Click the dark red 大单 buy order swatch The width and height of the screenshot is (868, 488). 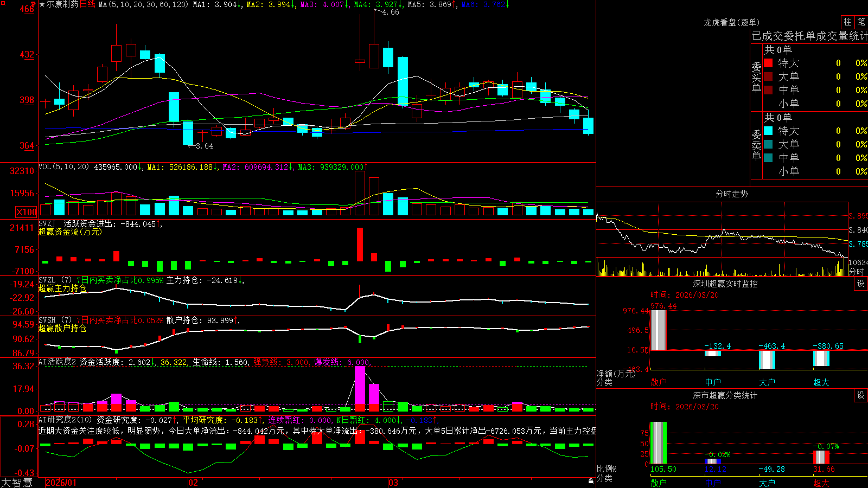click(x=768, y=76)
